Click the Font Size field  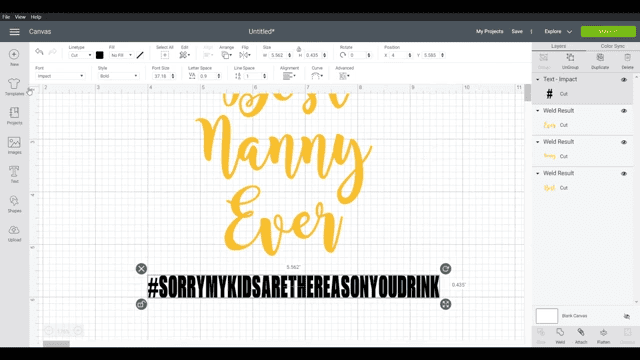[163, 76]
